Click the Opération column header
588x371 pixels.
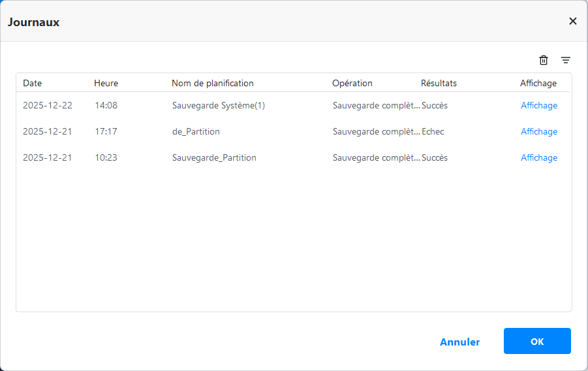(352, 83)
